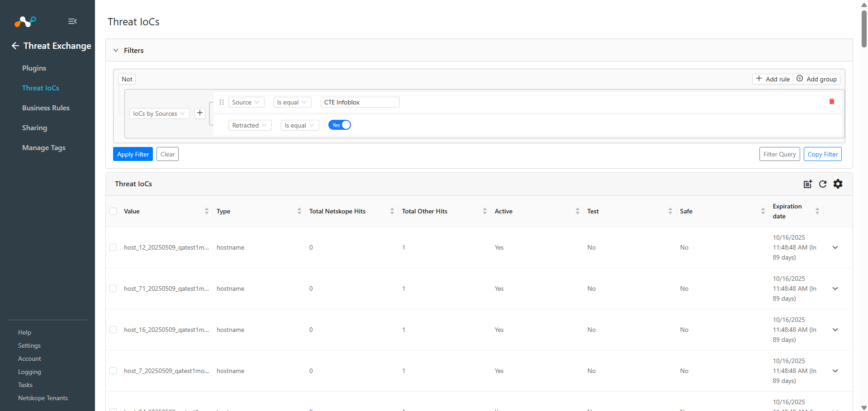Image resolution: width=868 pixels, height=411 pixels.
Task: Expand the host_12_20250509 row details
Action: coord(835,247)
